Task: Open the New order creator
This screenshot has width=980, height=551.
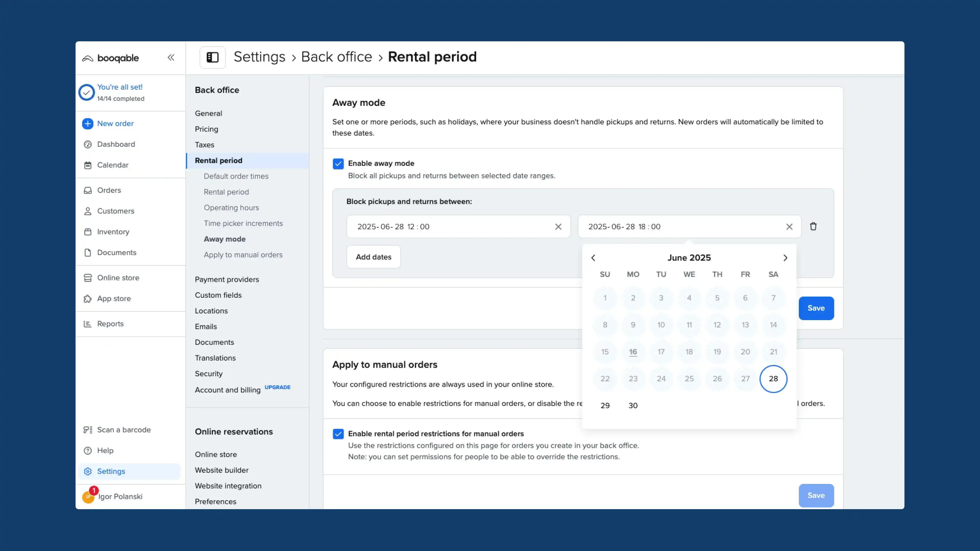Action: coord(115,123)
